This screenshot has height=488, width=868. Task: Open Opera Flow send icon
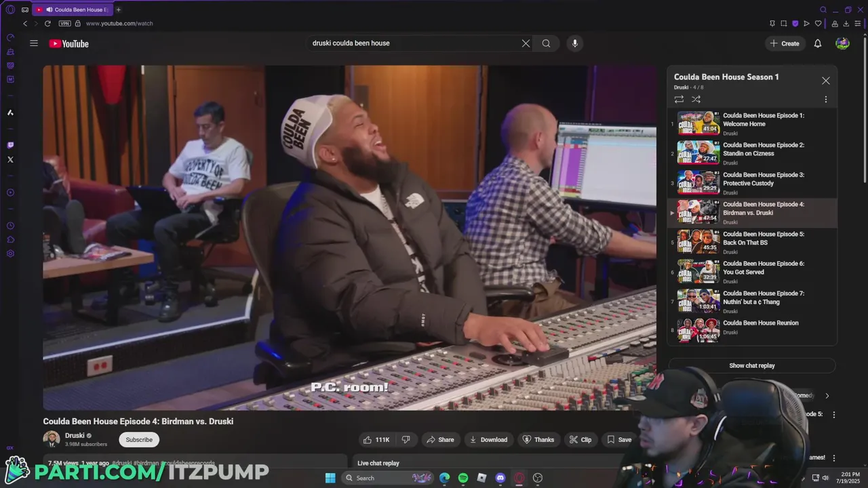coord(806,23)
